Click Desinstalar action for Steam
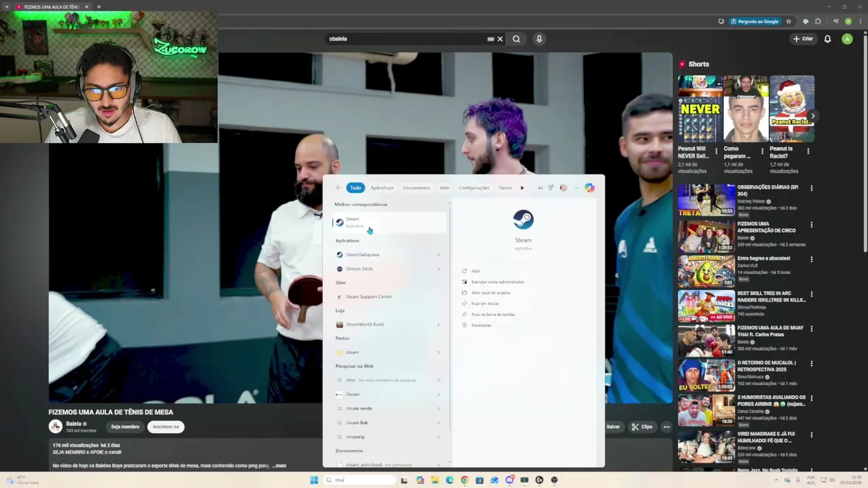The image size is (868, 488). pos(477,325)
